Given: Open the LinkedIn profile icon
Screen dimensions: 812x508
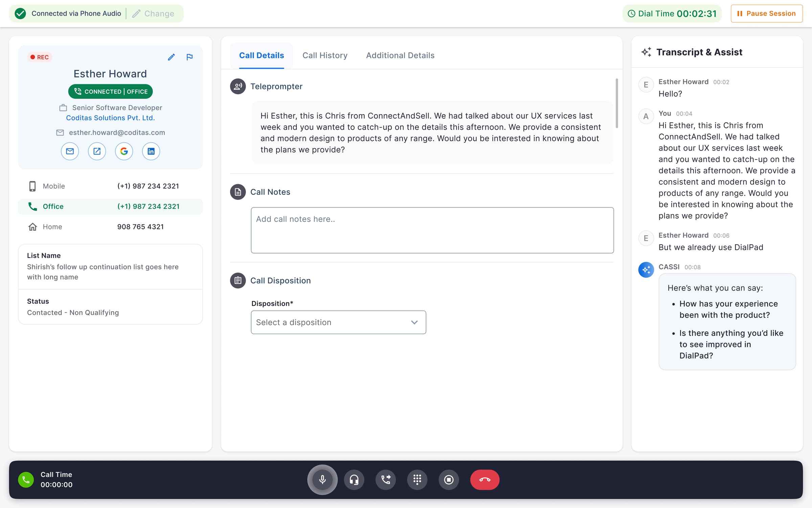Looking at the screenshot, I should [151, 151].
